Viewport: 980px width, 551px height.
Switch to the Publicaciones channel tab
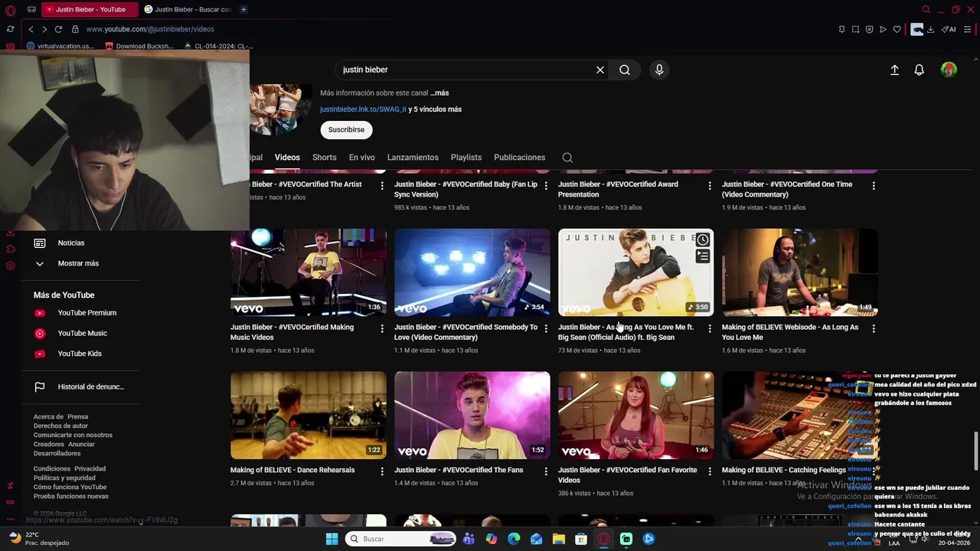(x=519, y=158)
